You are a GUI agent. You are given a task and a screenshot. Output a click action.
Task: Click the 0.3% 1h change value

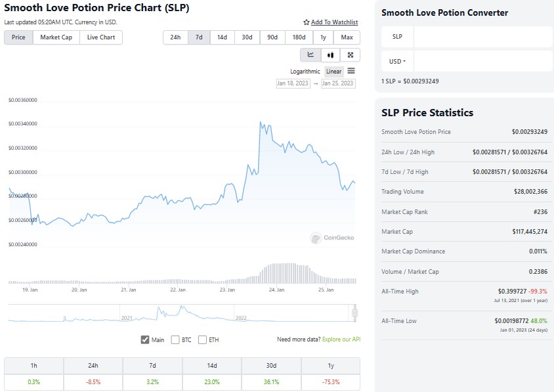(34, 382)
